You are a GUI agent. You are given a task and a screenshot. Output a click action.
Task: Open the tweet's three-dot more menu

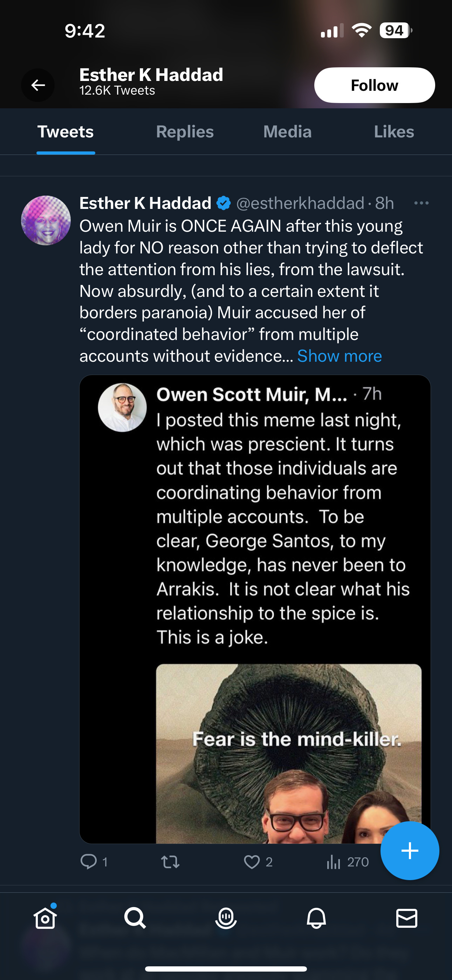[x=421, y=203]
